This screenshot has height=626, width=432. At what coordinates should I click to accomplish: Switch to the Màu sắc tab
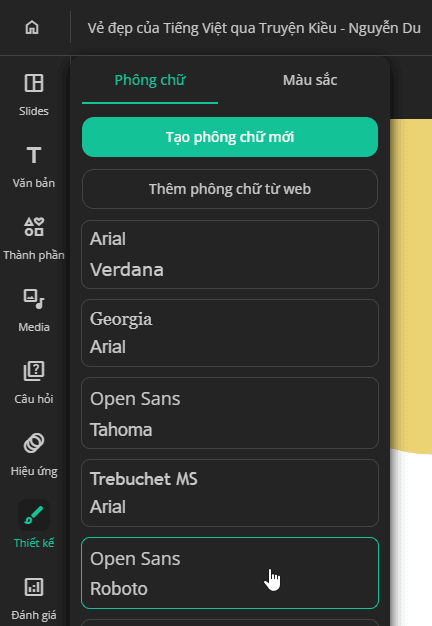point(310,80)
